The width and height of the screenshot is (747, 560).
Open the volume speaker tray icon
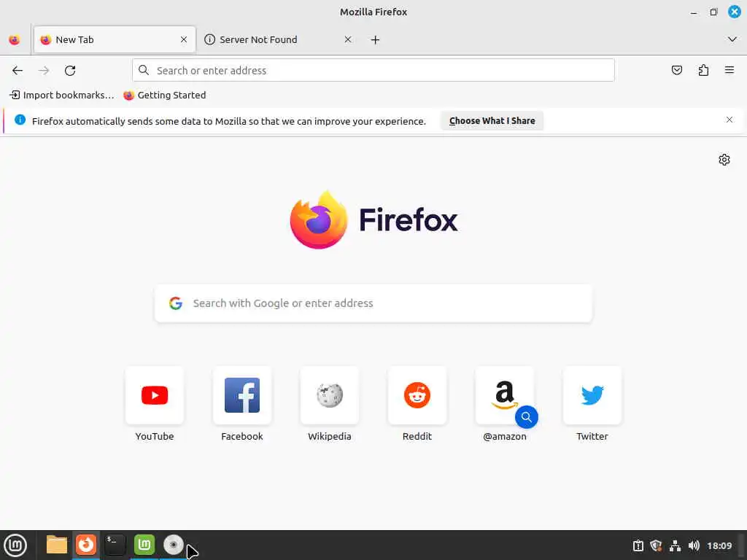pyautogui.click(x=694, y=545)
